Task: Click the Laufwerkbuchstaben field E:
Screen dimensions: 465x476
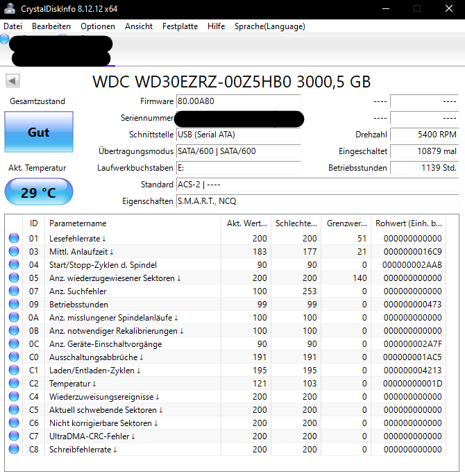Action: pyautogui.click(x=239, y=168)
